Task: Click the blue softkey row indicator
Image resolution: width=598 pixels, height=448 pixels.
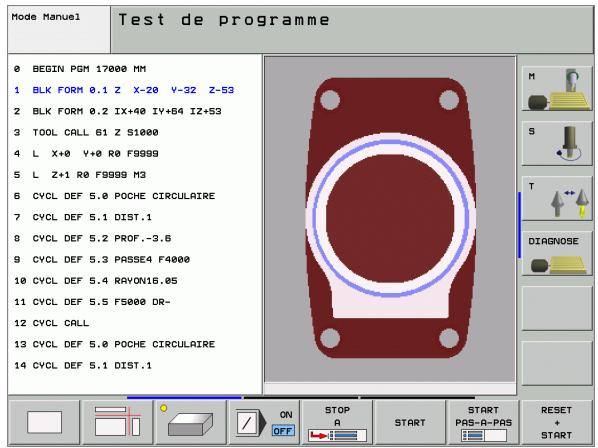Action: click(x=184, y=397)
